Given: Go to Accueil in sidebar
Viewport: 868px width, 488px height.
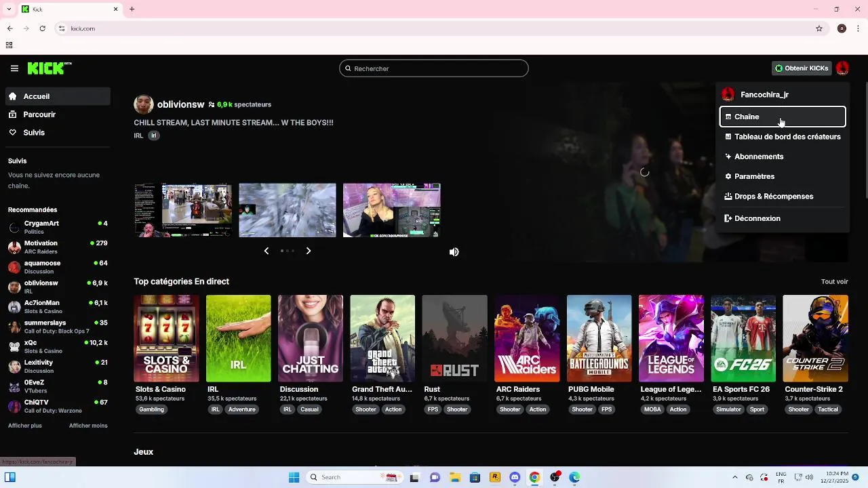Looking at the screenshot, I should [58, 96].
